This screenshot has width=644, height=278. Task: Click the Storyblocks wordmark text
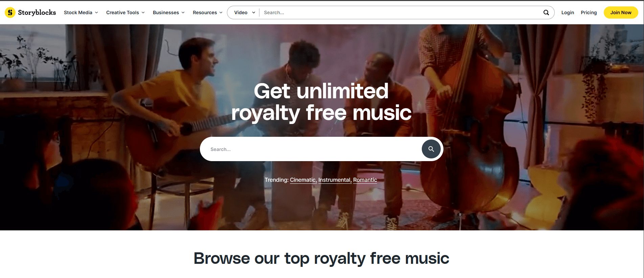coord(37,12)
